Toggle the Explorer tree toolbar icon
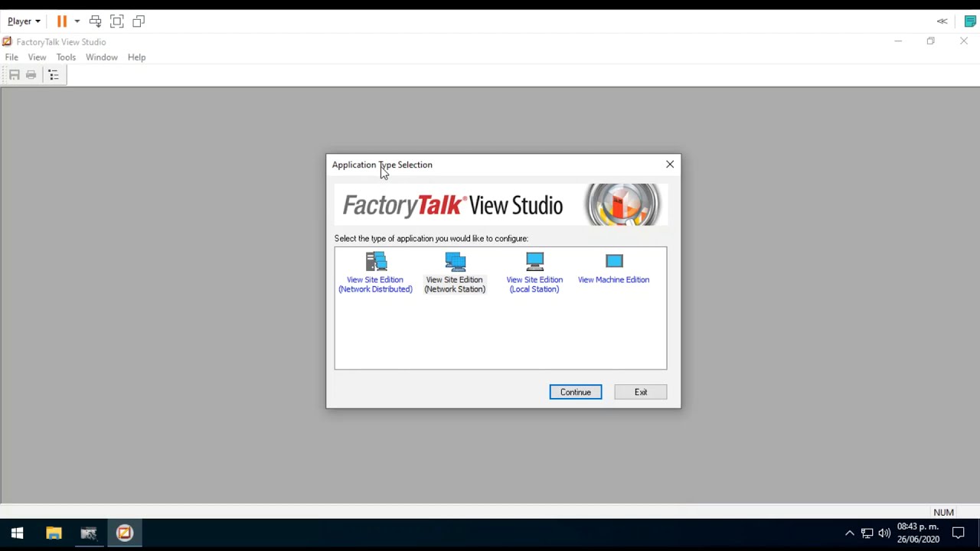The image size is (980, 551). [54, 75]
